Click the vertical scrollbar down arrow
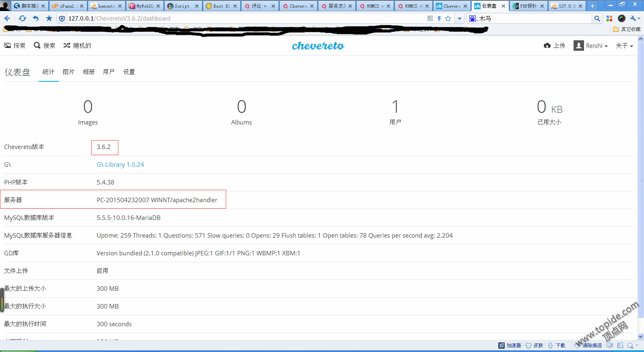This screenshot has height=352, width=644. tap(640, 337)
